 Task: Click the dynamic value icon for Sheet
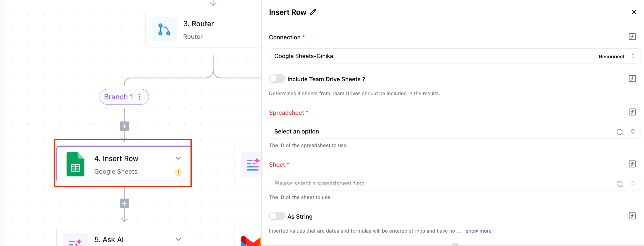[632, 164]
